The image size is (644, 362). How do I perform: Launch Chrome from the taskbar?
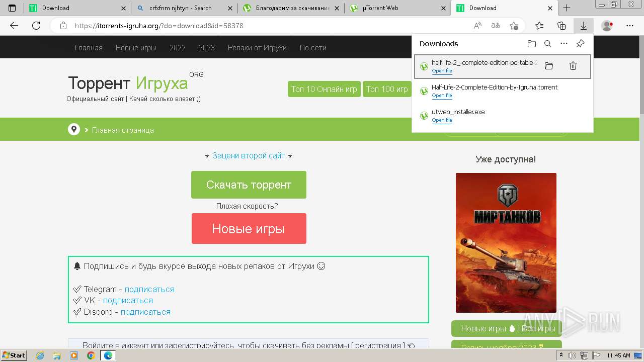[91, 355]
